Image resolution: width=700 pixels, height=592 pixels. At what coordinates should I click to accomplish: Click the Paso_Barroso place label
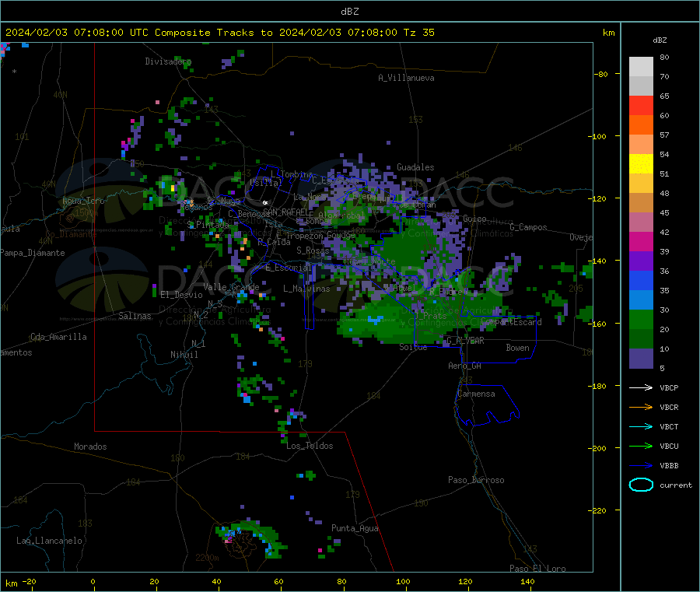pos(476,480)
